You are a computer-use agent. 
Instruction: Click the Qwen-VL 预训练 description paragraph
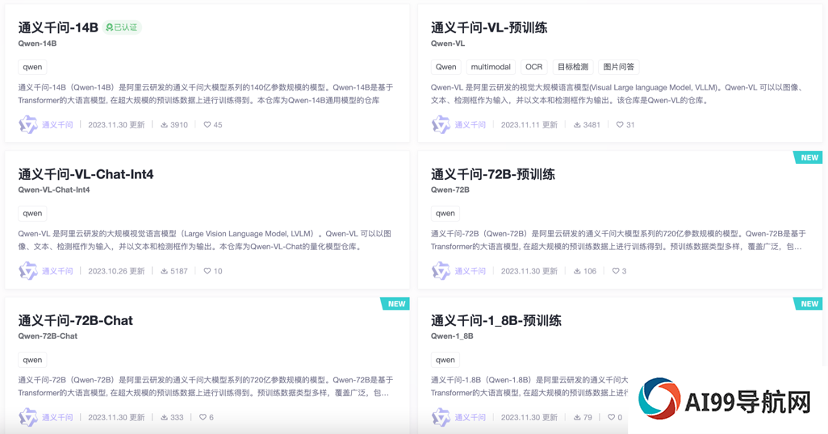coord(617,93)
